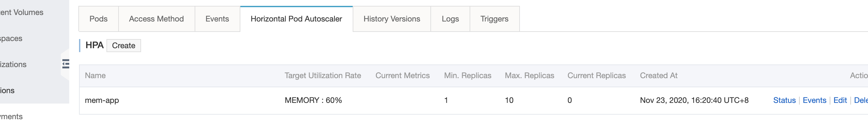Select the Authorizations sidebar item
868x127 pixels.
click(x=13, y=64)
